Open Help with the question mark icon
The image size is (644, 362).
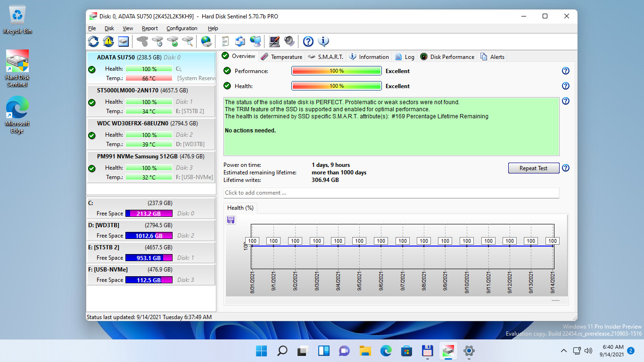click(308, 41)
